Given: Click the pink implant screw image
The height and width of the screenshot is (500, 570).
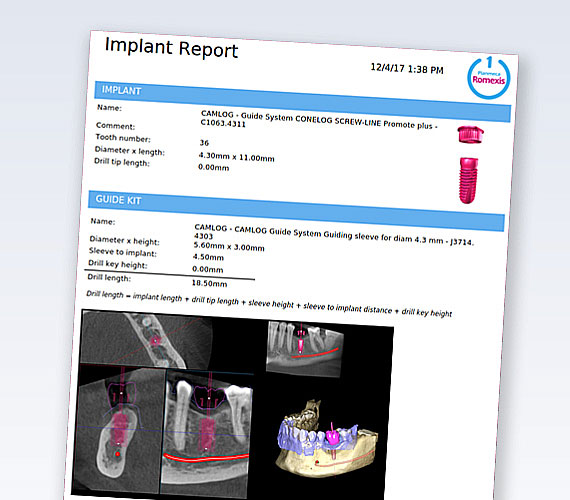Looking at the screenshot, I should click(x=468, y=180).
